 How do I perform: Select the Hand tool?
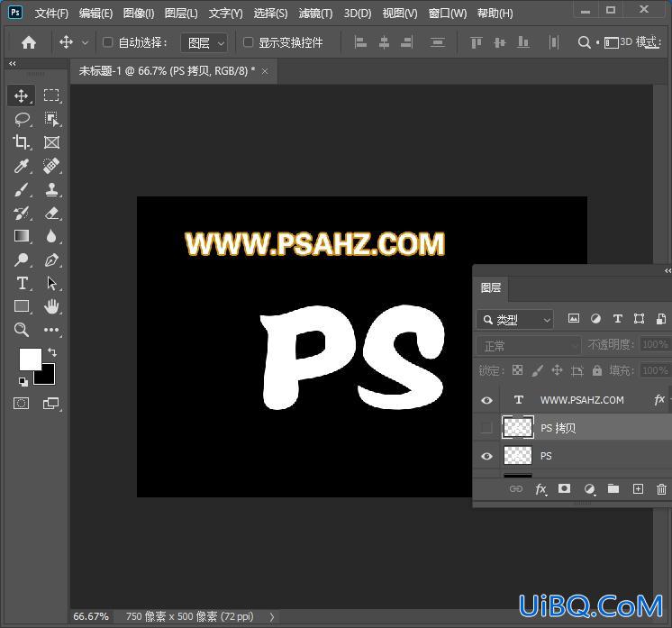[x=51, y=306]
